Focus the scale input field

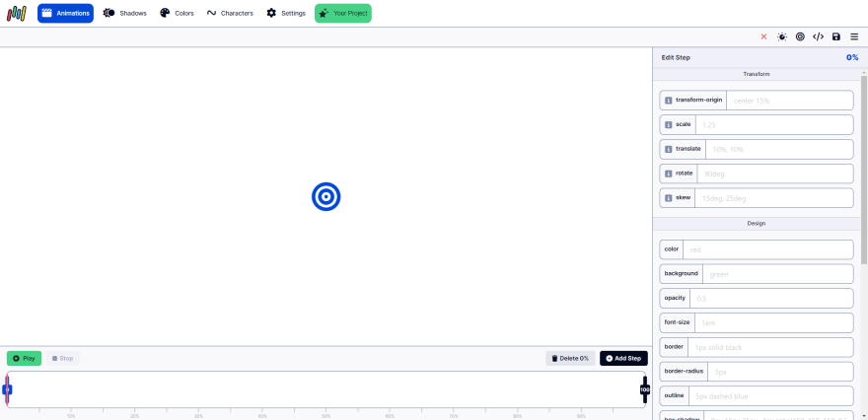pyautogui.click(x=774, y=125)
